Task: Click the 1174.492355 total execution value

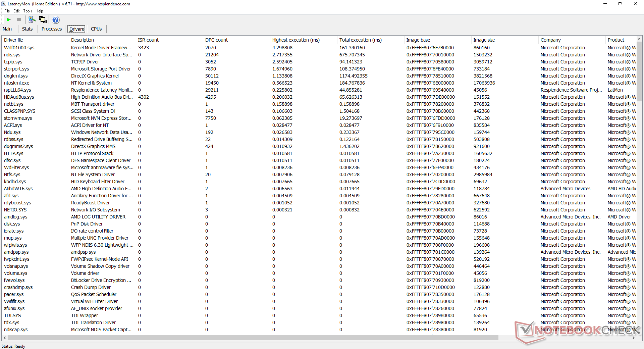Action: click(x=354, y=76)
